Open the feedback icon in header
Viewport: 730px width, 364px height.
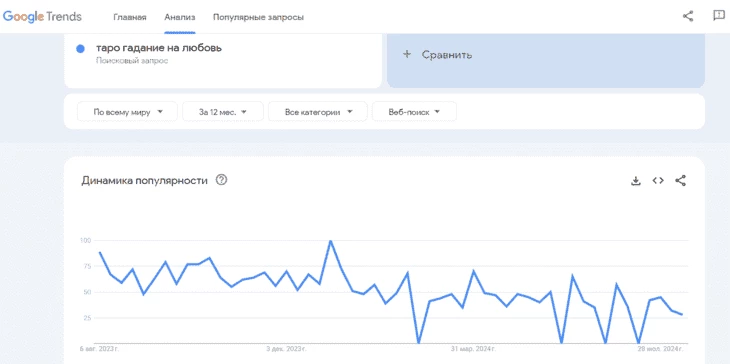pos(718,16)
